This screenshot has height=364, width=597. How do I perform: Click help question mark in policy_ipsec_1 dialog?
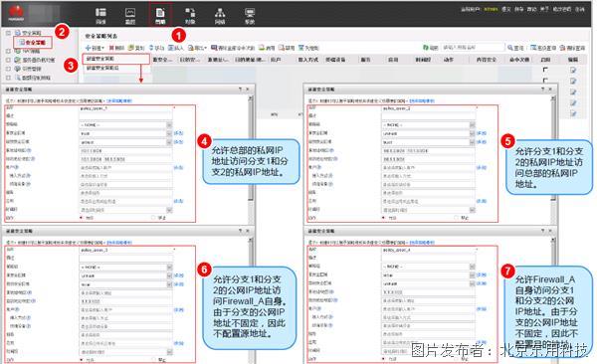point(240,90)
